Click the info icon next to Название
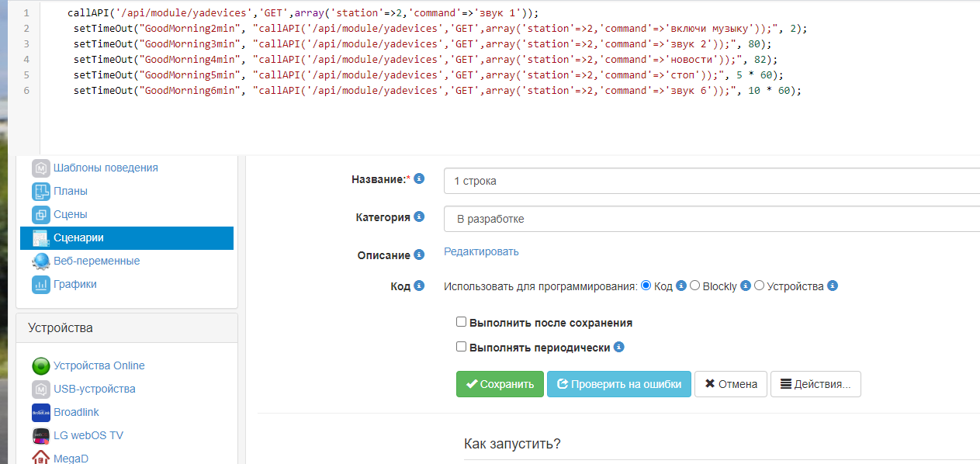The width and height of the screenshot is (980, 464). [x=420, y=178]
